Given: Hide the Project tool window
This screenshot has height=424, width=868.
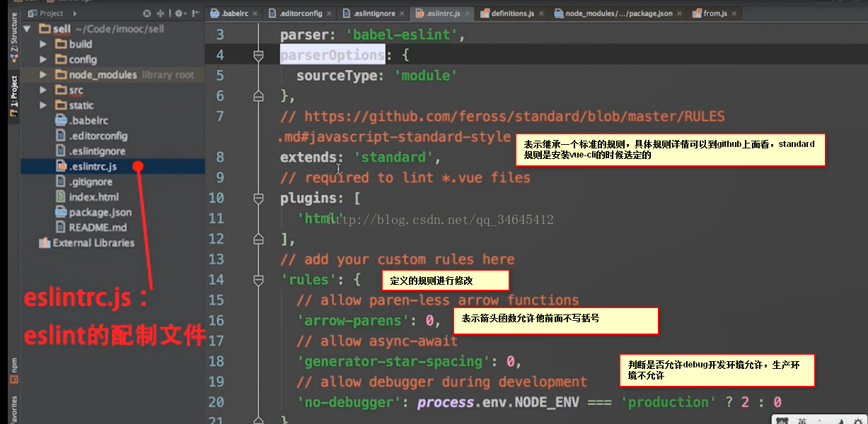Looking at the screenshot, I should [x=195, y=13].
